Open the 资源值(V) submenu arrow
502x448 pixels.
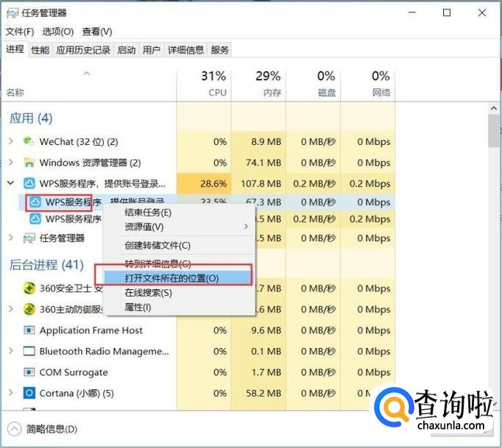tap(246, 227)
